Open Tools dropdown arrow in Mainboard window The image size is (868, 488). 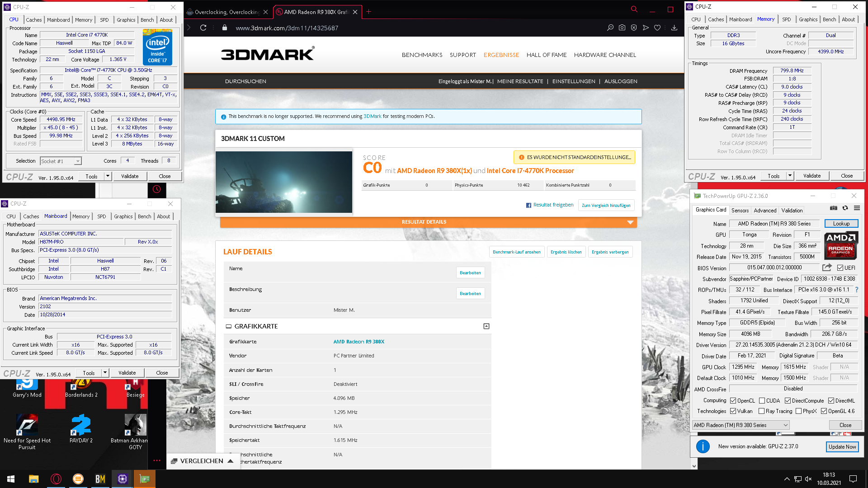point(105,373)
